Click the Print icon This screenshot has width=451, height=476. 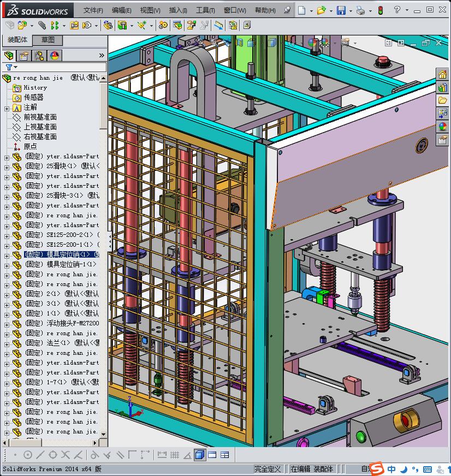(360, 10)
